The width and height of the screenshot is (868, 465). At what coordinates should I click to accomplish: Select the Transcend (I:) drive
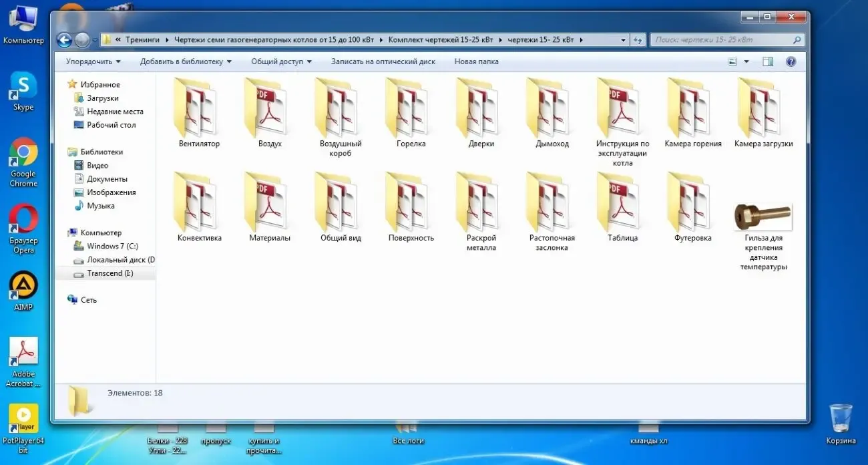point(104,273)
